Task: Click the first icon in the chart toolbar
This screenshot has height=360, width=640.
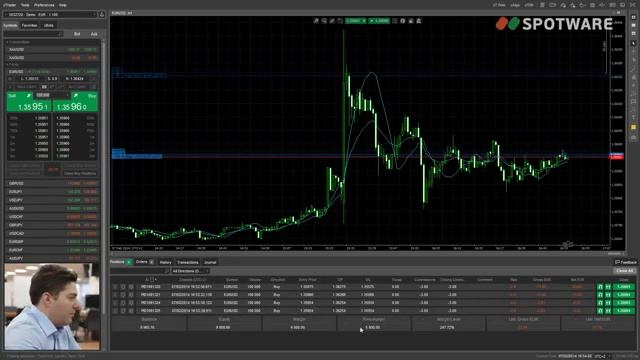Action: click(x=316, y=21)
